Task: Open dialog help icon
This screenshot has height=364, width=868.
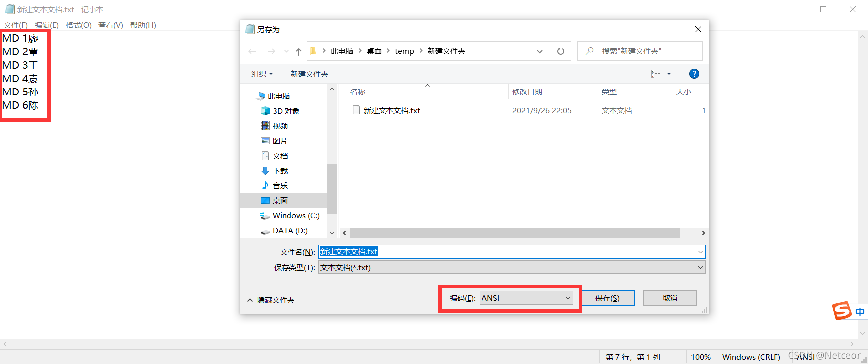Action: point(694,74)
